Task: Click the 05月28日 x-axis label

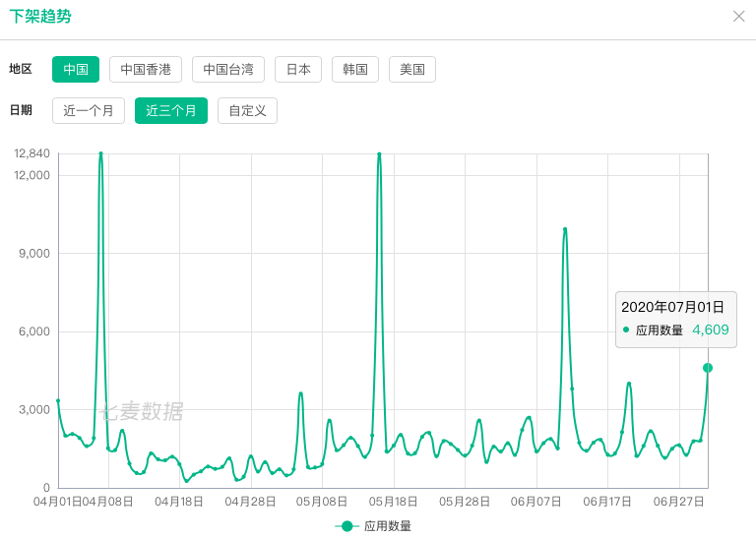Action: (x=465, y=502)
